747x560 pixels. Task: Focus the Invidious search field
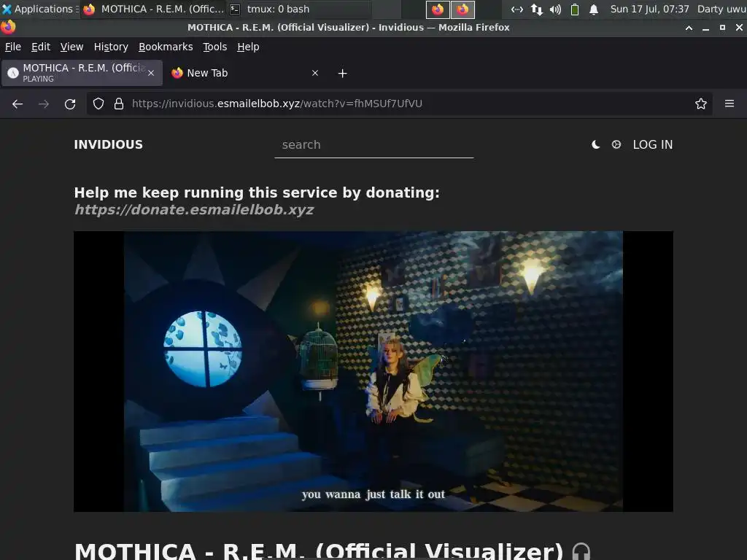click(374, 145)
